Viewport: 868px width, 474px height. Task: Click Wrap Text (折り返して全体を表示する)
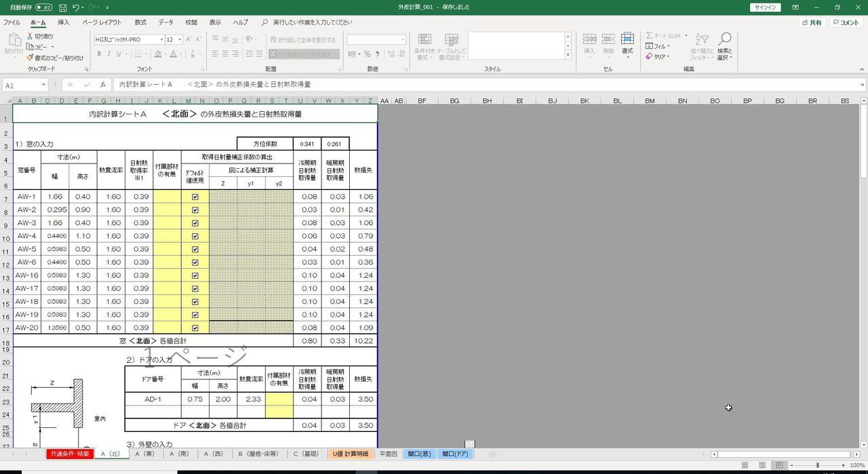click(x=302, y=40)
